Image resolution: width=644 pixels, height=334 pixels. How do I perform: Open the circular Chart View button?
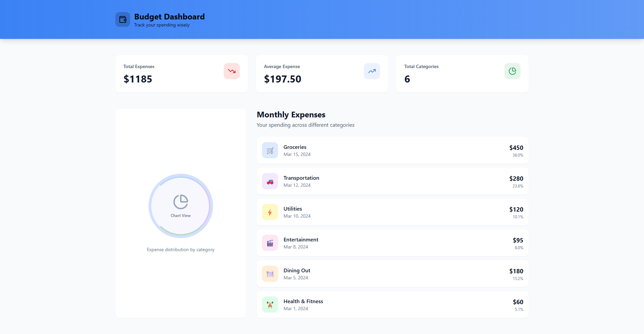[181, 206]
